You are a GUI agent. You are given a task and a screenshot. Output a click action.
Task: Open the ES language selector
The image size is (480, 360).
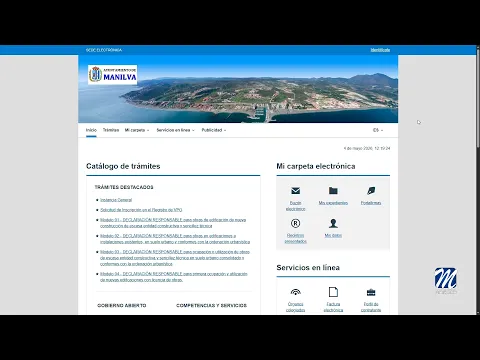pyautogui.click(x=378, y=130)
